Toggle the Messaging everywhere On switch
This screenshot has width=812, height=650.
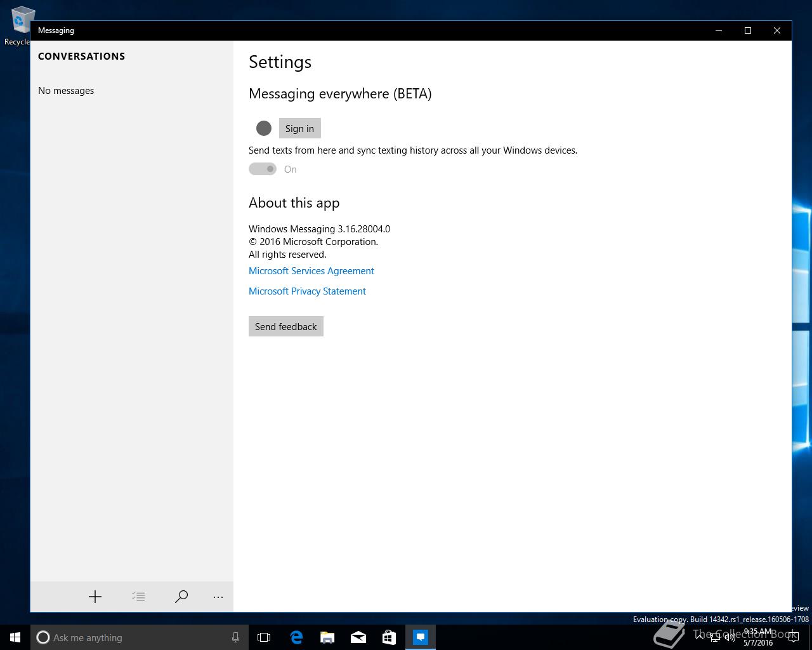263,169
